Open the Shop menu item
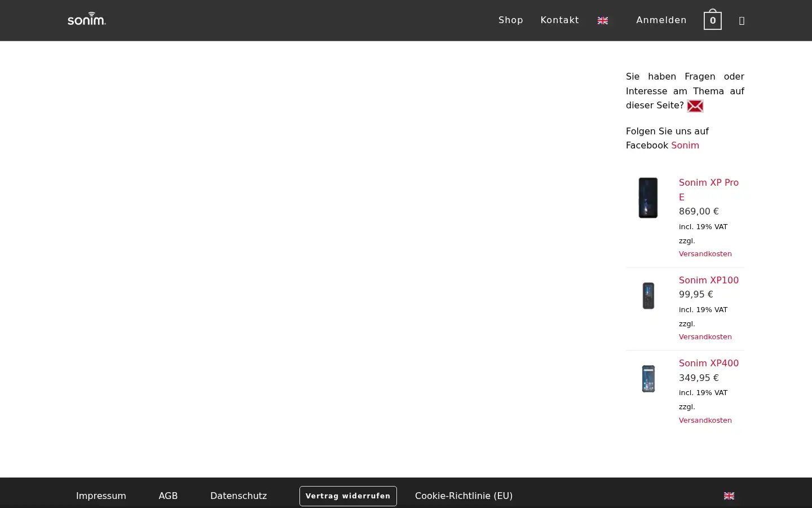This screenshot has height=508, width=812. (511, 20)
